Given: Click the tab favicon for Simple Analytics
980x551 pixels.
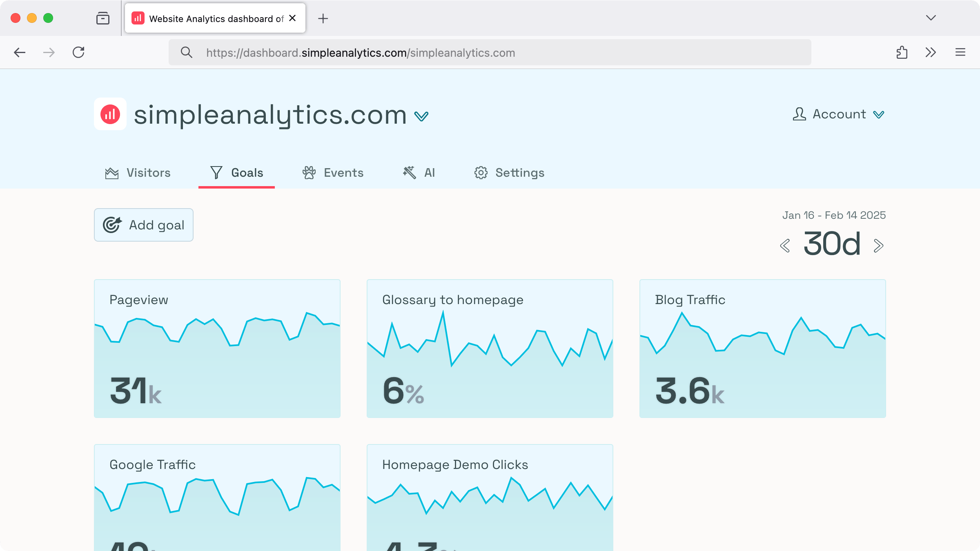Looking at the screenshot, I should [138, 18].
